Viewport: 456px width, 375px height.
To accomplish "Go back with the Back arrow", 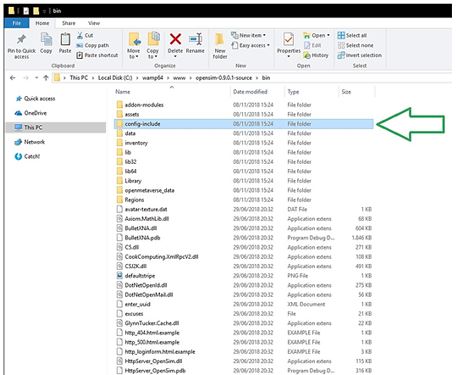I will point(13,78).
